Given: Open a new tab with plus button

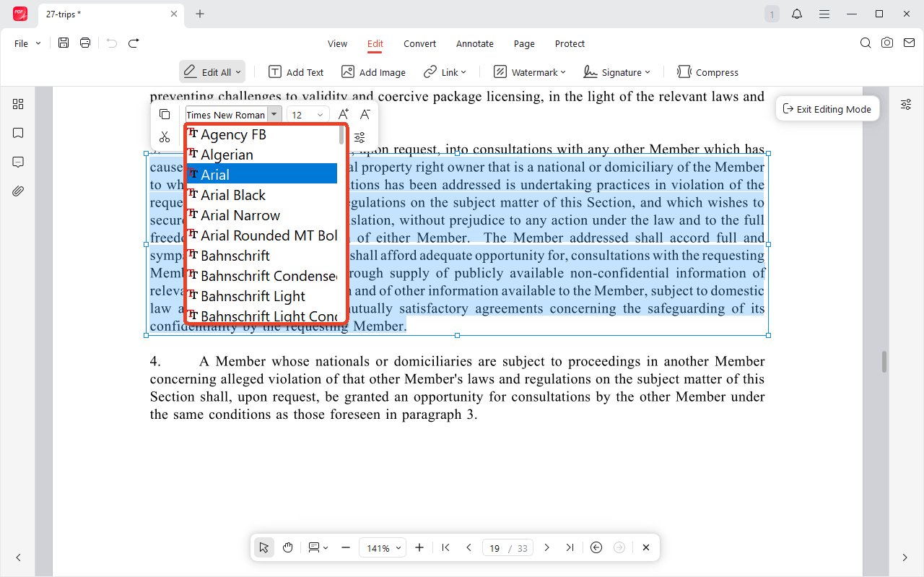Looking at the screenshot, I should [200, 14].
